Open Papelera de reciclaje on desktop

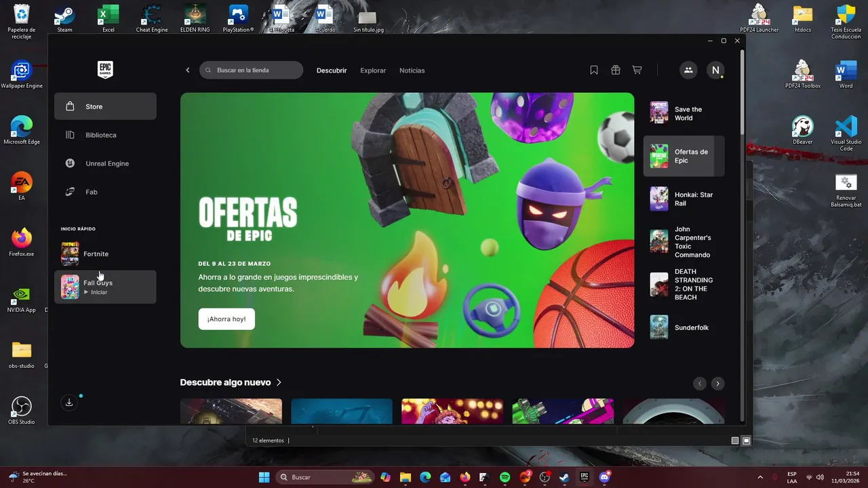coord(22,21)
